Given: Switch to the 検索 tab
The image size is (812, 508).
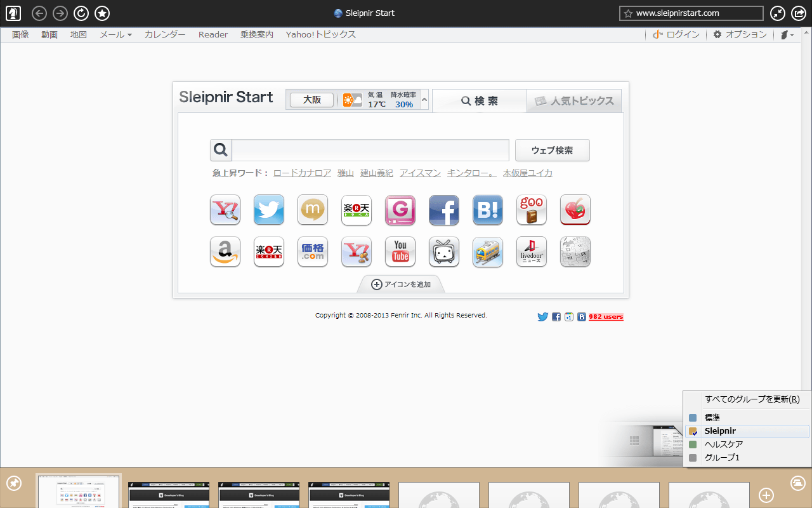Looking at the screenshot, I should click(x=480, y=101).
